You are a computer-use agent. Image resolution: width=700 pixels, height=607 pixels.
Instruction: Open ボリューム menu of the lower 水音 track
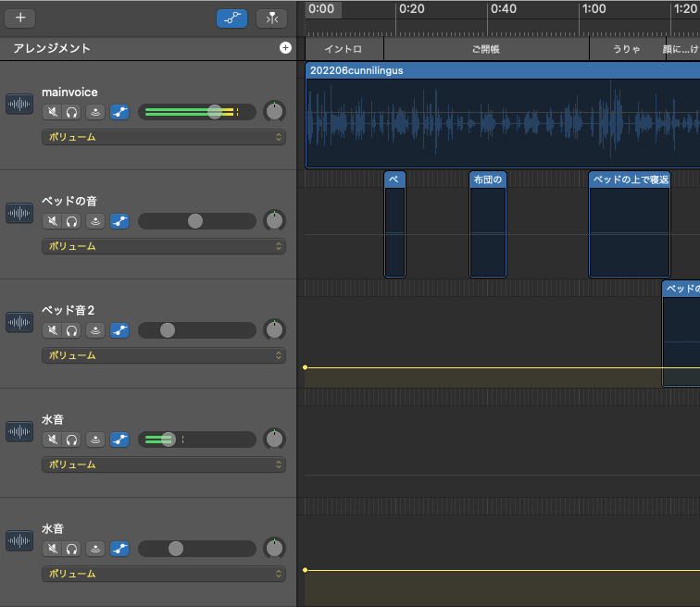(164, 574)
